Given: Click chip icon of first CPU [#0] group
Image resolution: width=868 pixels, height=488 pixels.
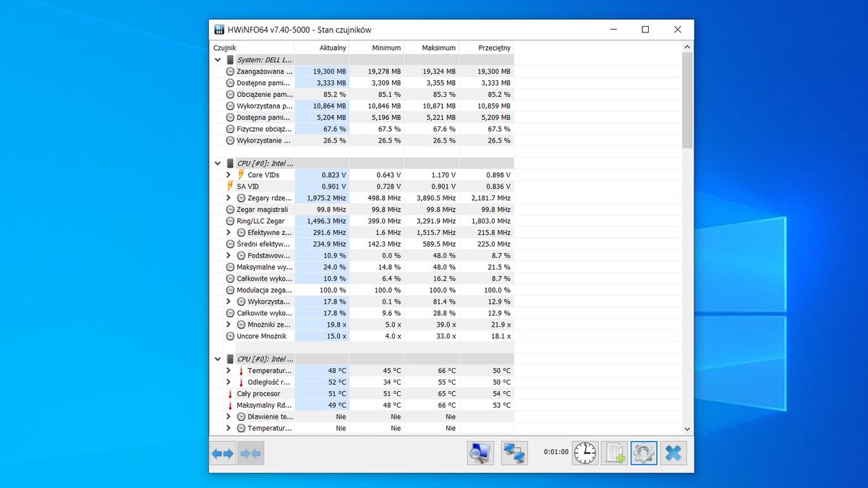Looking at the screenshot, I should click(x=231, y=164).
